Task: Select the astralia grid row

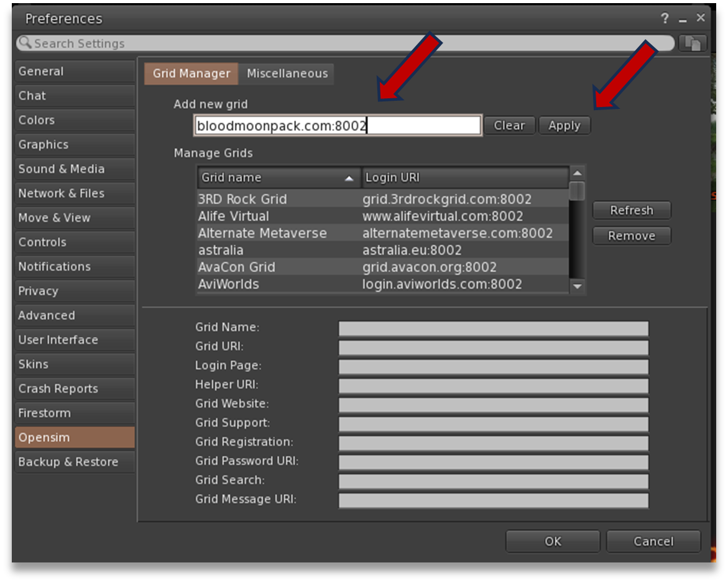Action: click(382, 250)
